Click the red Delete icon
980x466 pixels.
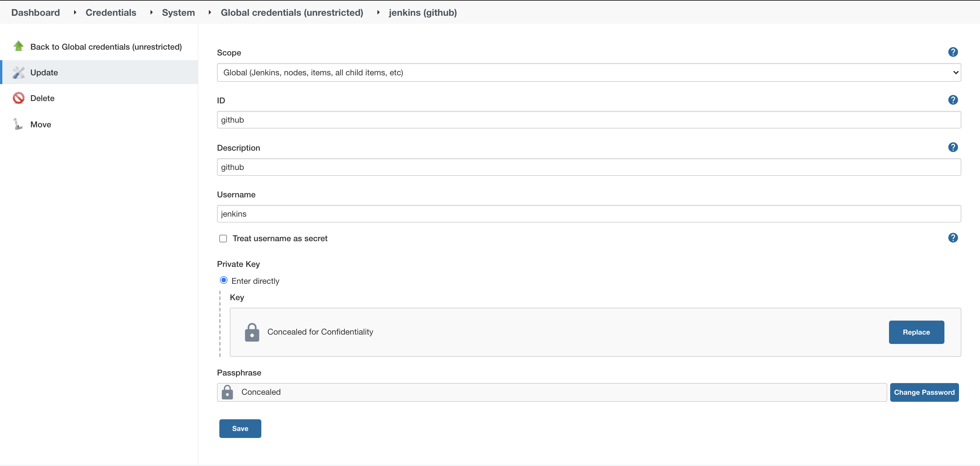(x=18, y=98)
